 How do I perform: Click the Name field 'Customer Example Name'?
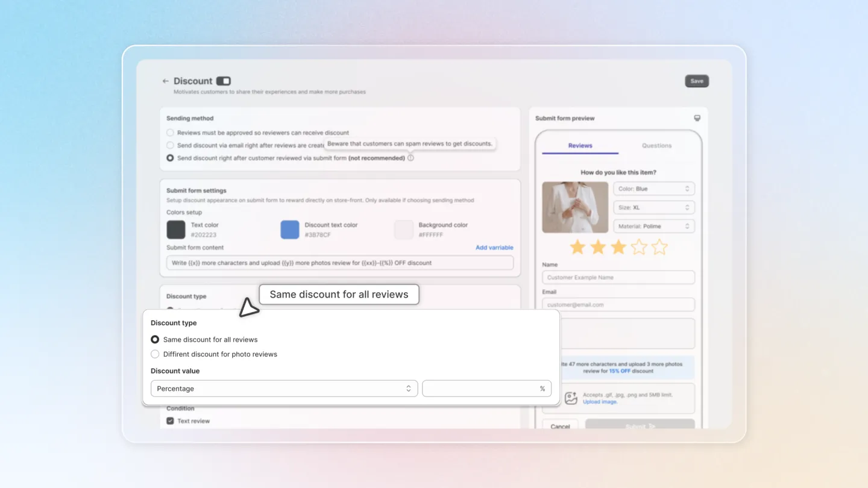[618, 277]
